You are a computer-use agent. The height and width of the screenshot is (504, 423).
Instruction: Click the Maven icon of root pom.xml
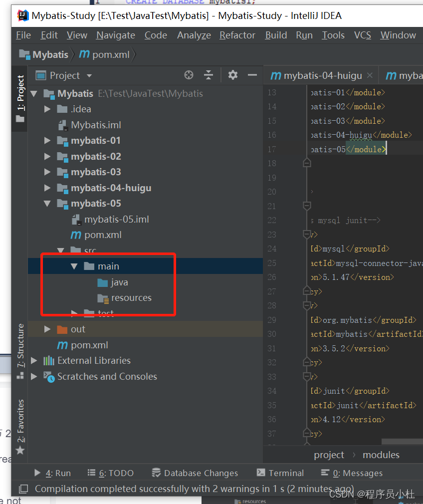(x=62, y=345)
